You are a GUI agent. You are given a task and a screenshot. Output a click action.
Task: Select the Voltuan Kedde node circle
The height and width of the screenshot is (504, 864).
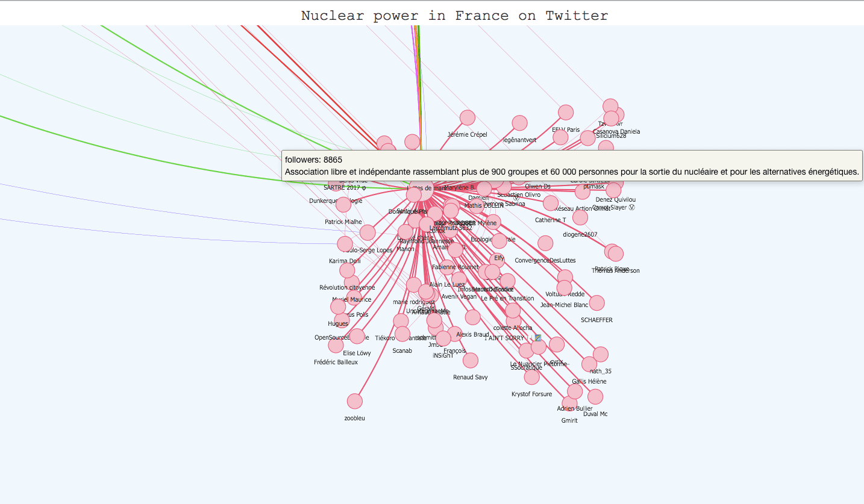(565, 278)
